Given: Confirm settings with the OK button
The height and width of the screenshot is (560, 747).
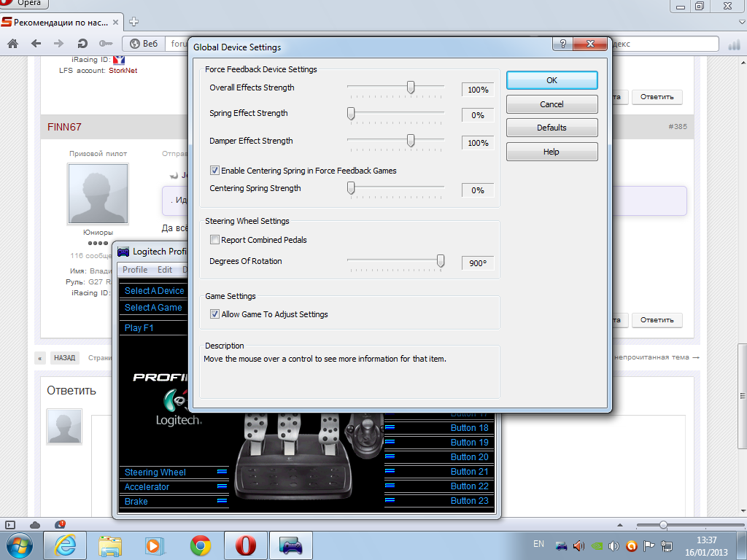Looking at the screenshot, I should click(551, 80).
